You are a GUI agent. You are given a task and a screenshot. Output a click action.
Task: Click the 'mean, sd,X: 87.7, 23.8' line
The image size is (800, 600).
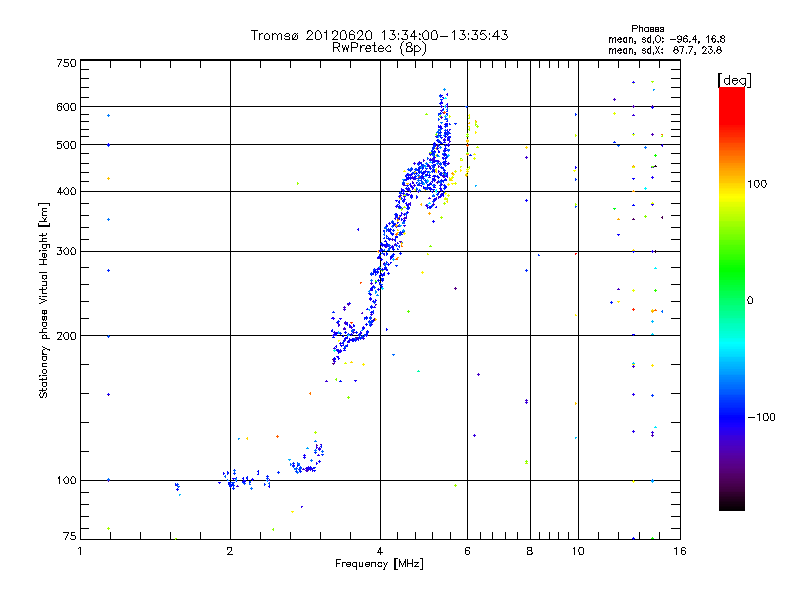(x=665, y=50)
